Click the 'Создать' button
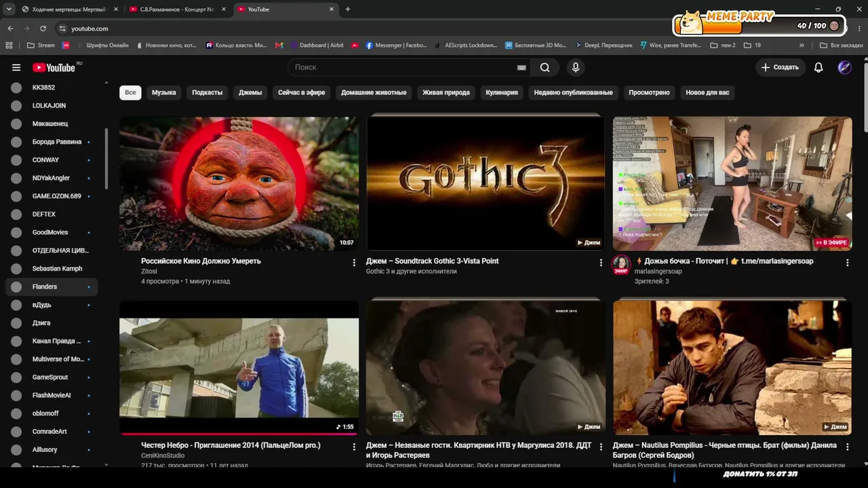Screen dimensions: 868x488 pos(780,67)
